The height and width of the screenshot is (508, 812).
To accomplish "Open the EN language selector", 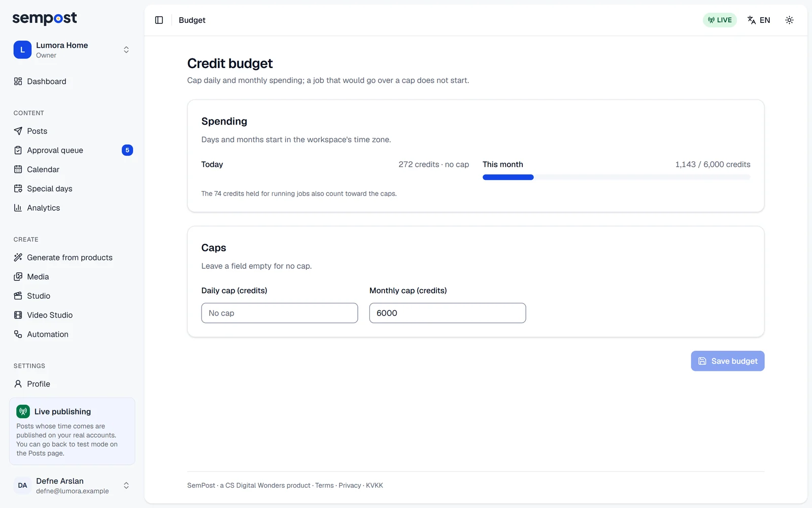I will click(759, 20).
